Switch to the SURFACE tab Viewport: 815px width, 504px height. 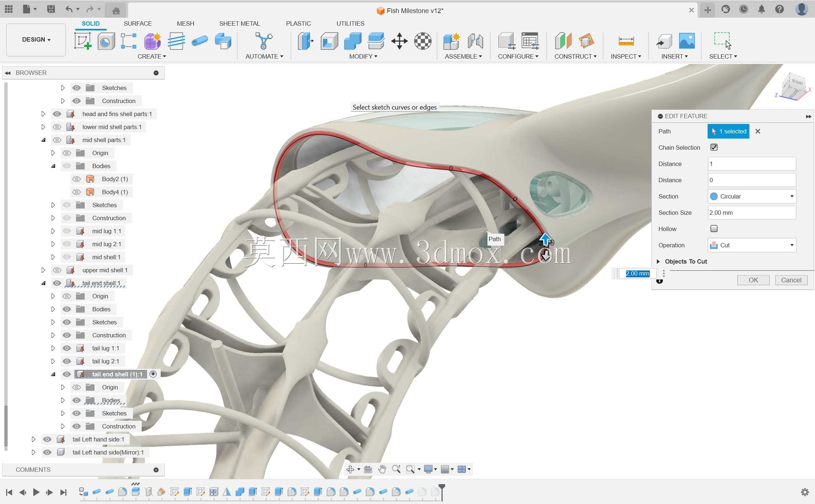click(x=138, y=24)
